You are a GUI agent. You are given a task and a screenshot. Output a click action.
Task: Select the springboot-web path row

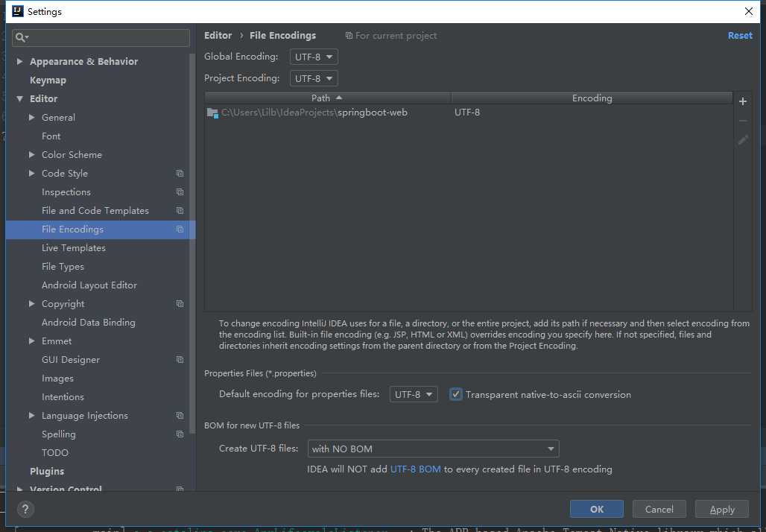(x=469, y=113)
